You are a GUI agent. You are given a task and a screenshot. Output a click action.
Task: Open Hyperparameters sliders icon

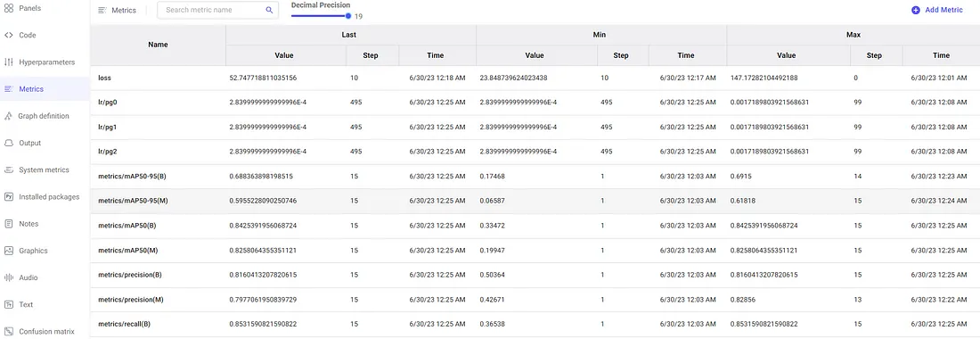9,62
